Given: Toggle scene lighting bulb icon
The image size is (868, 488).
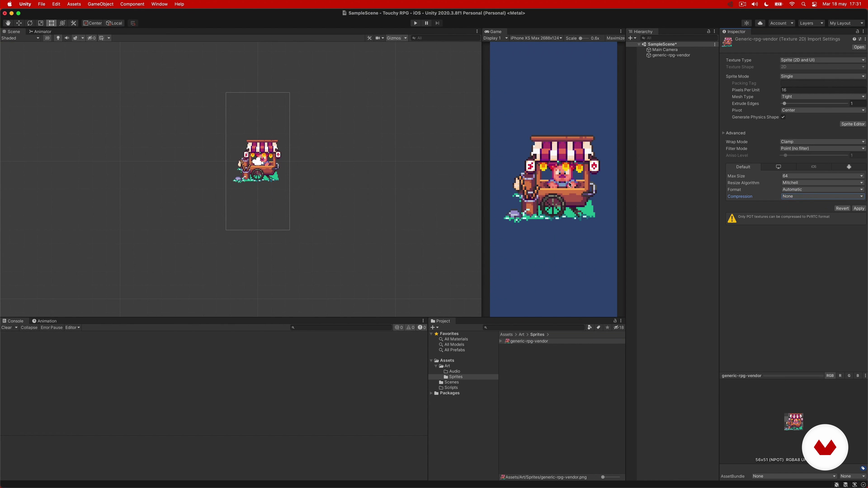Looking at the screenshot, I should tap(58, 38).
